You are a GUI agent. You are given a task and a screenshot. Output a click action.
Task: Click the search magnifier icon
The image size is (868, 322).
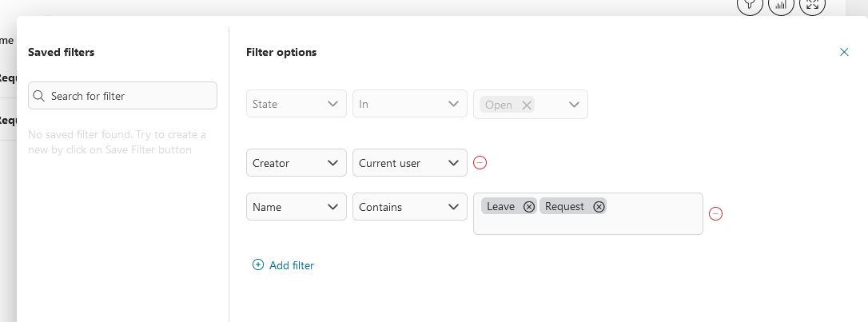pos(38,96)
